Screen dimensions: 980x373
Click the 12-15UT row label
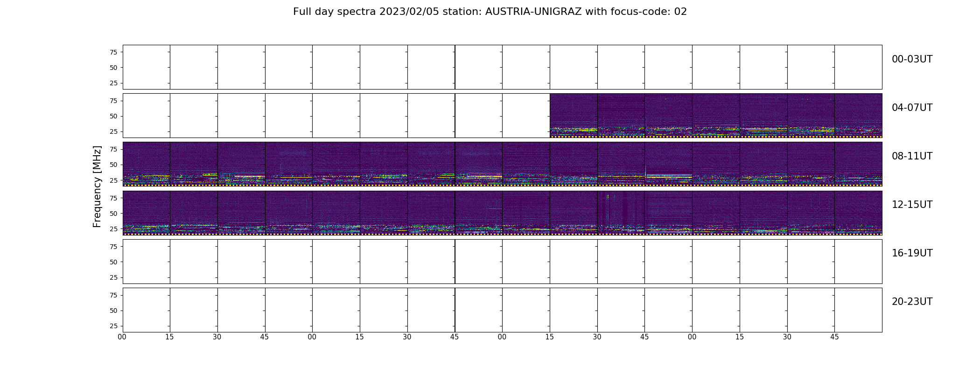912,205
